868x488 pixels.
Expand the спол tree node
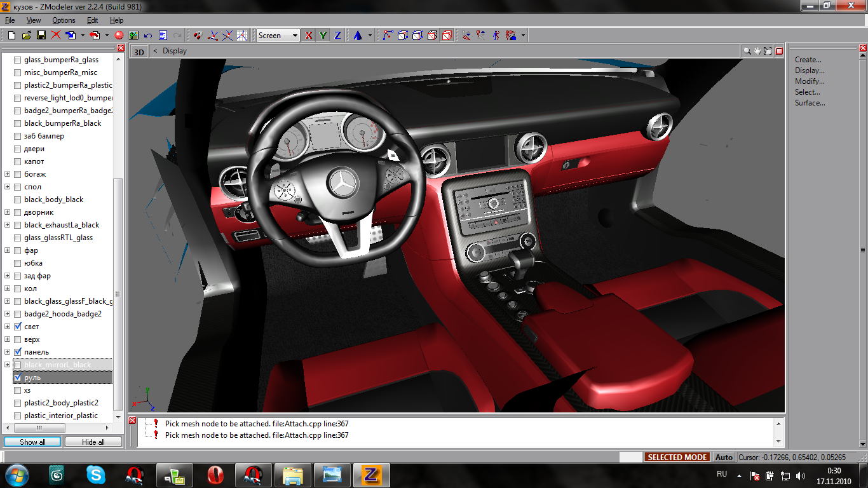(x=8, y=187)
